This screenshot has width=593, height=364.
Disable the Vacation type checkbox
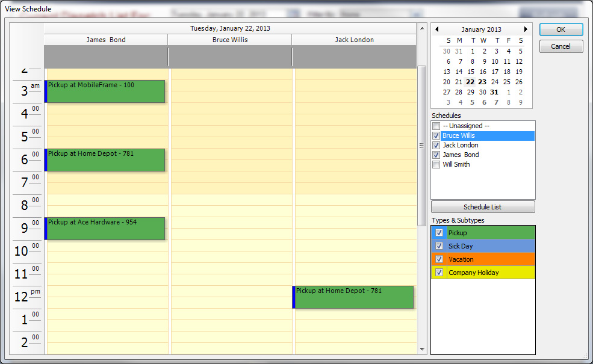tap(439, 259)
